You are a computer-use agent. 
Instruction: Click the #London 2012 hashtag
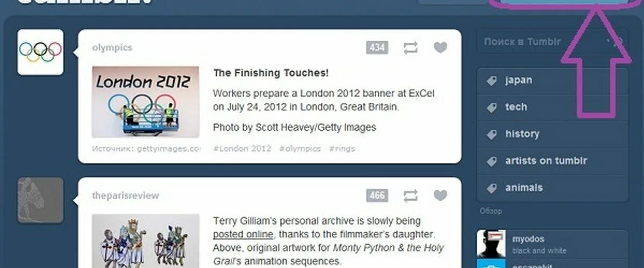pos(242,148)
